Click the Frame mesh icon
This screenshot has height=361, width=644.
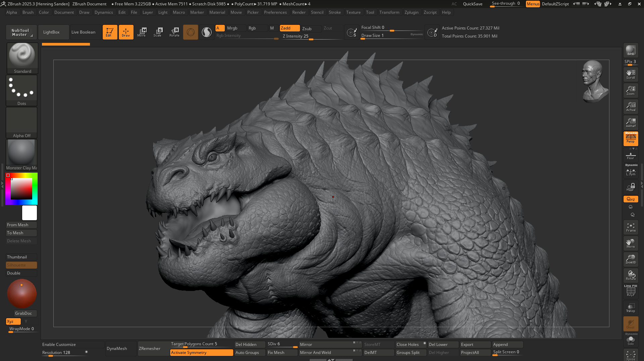(631, 227)
